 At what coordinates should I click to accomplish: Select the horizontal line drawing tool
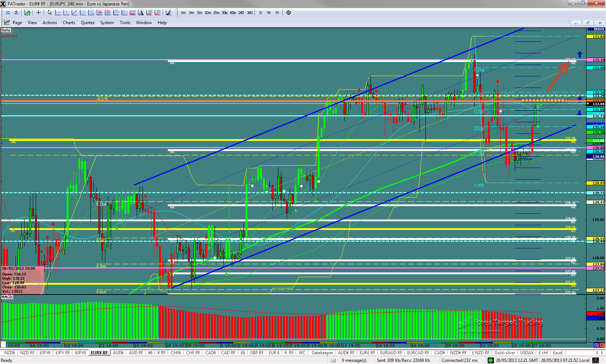pyautogui.click(x=58, y=13)
